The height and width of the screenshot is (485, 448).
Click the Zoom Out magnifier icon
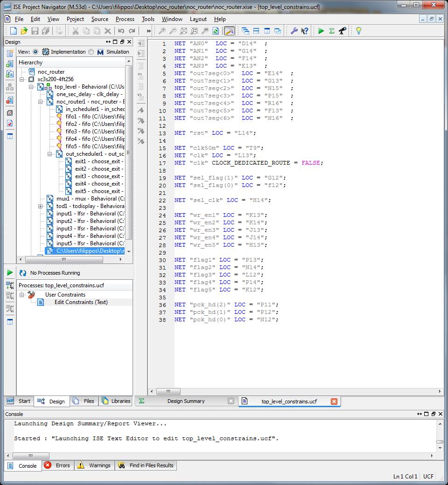(x=173, y=31)
